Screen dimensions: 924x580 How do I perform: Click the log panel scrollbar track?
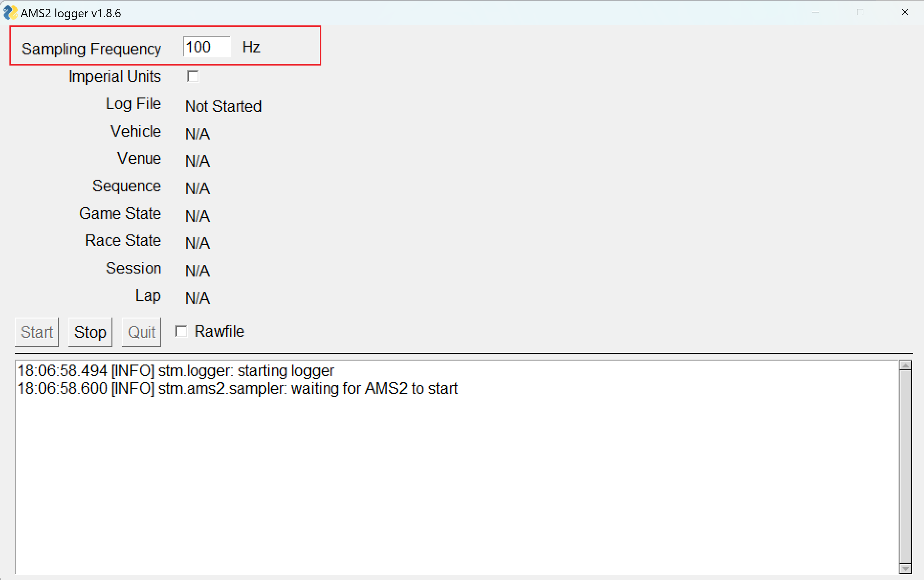[x=906, y=467]
